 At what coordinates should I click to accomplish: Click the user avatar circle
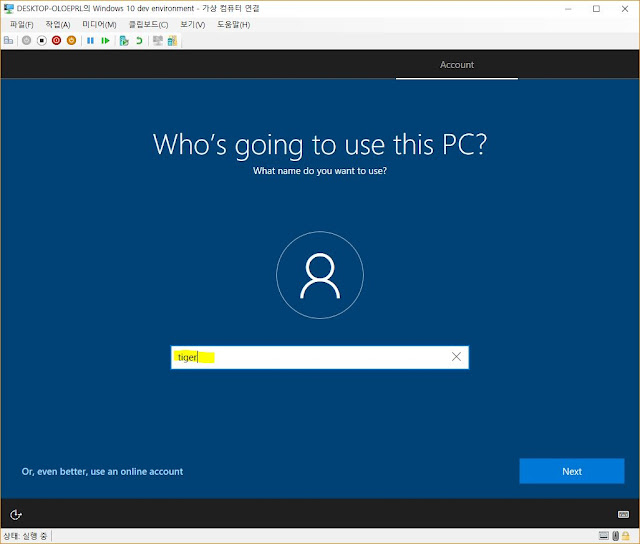[x=320, y=275]
